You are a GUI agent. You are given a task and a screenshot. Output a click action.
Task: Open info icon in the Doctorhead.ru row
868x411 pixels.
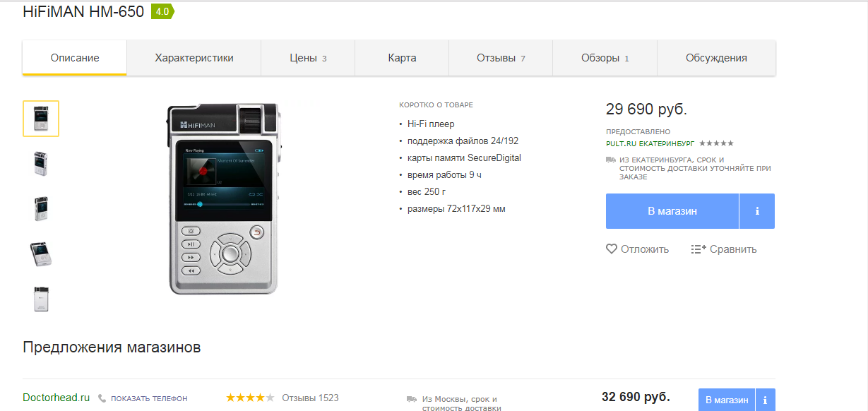pos(766,400)
